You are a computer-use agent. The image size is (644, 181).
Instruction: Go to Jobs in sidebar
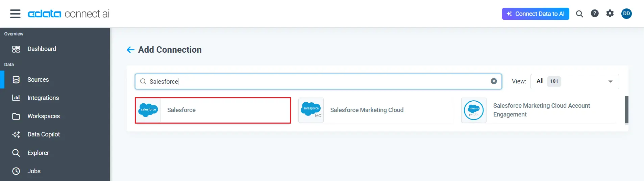click(x=34, y=171)
